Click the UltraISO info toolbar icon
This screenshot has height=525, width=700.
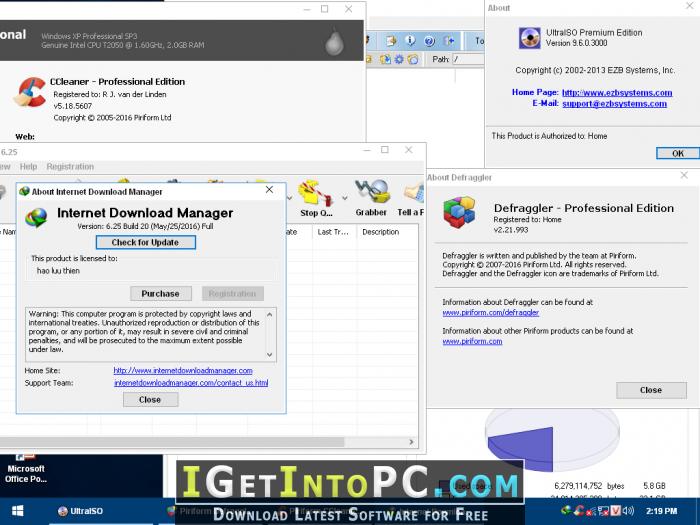pyautogui.click(x=410, y=41)
